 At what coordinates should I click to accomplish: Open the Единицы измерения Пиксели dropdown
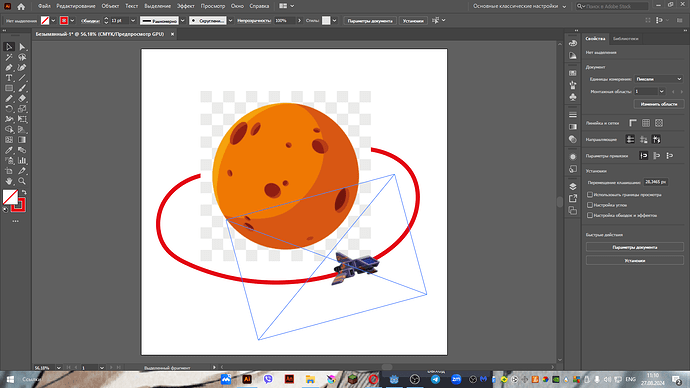(x=659, y=79)
